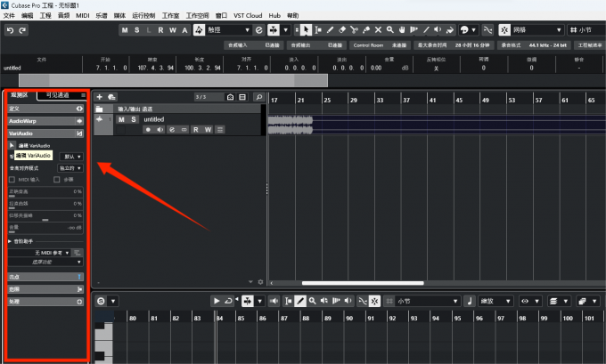The image size is (606, 364).
Task: Click the track search magnifier icon
Action: coord(259,97)
